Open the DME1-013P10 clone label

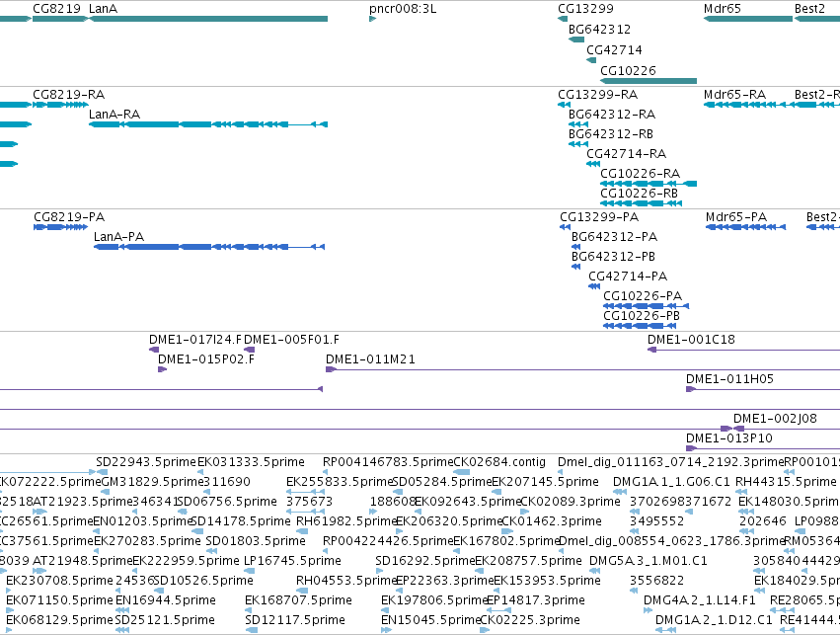[x=729, y=438]
